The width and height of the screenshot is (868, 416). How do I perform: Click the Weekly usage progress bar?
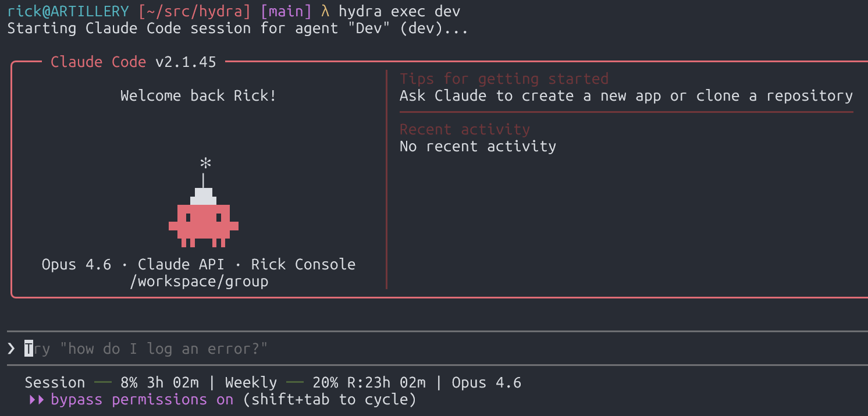click(294, 382)
